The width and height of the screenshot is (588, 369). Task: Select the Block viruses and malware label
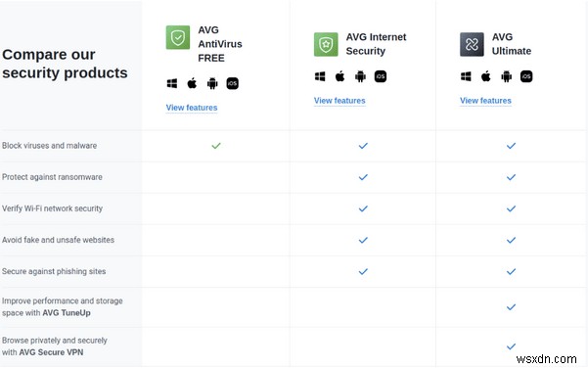coord(49,146)
